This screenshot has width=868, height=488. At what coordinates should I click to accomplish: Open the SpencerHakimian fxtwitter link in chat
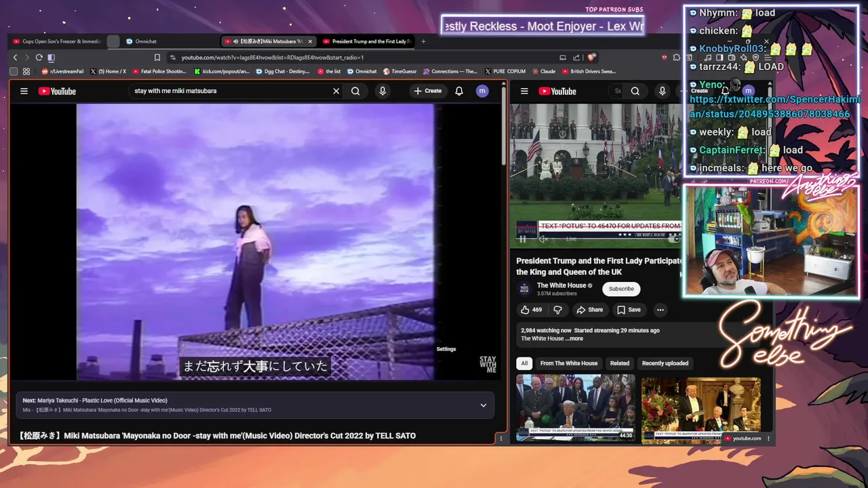tap(774, 107)
